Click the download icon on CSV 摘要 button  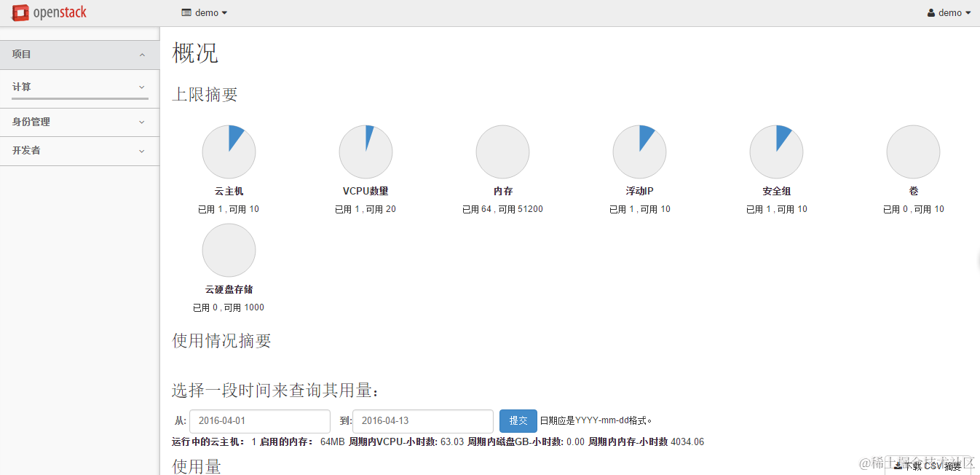point(898,466)
